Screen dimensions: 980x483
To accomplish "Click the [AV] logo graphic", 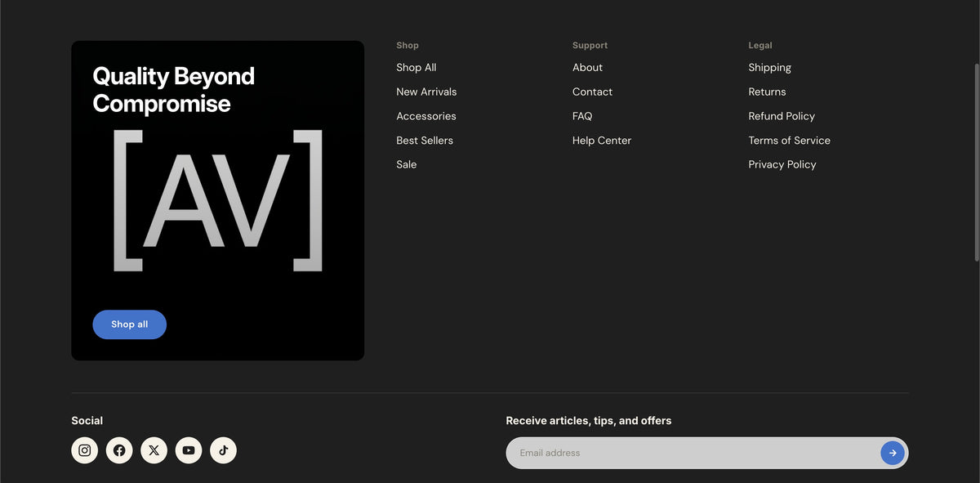I will pyautogui.click(x=217, y=200).
